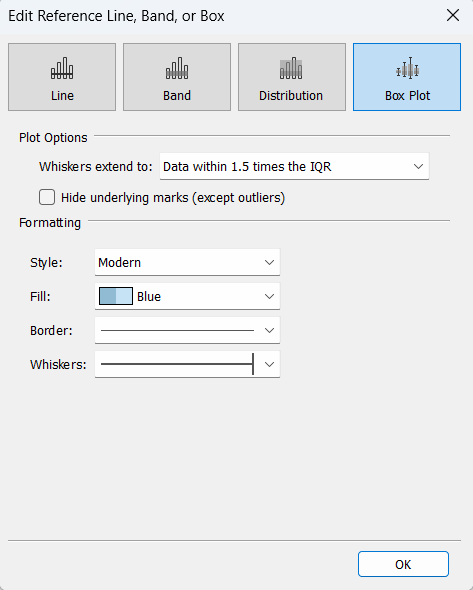Click the Line chart icon

62,68
